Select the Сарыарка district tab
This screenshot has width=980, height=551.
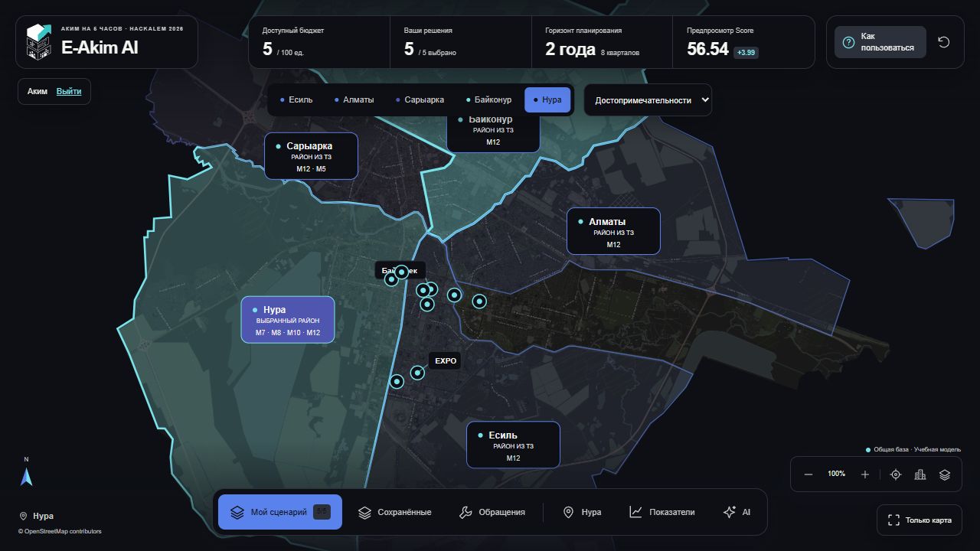pyautogui.click(x=419, y=100)
